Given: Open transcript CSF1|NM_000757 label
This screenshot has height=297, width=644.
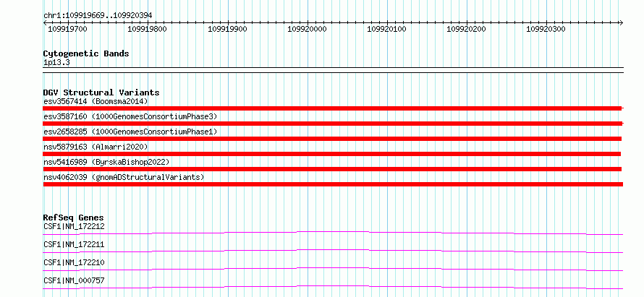Looking at the screenshot, I should (x=74, y=280).
